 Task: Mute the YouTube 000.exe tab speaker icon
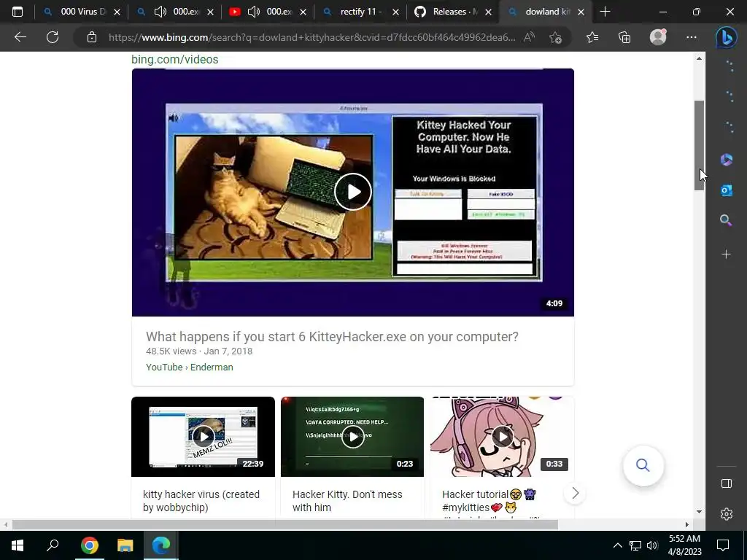[x=253, y=12]
